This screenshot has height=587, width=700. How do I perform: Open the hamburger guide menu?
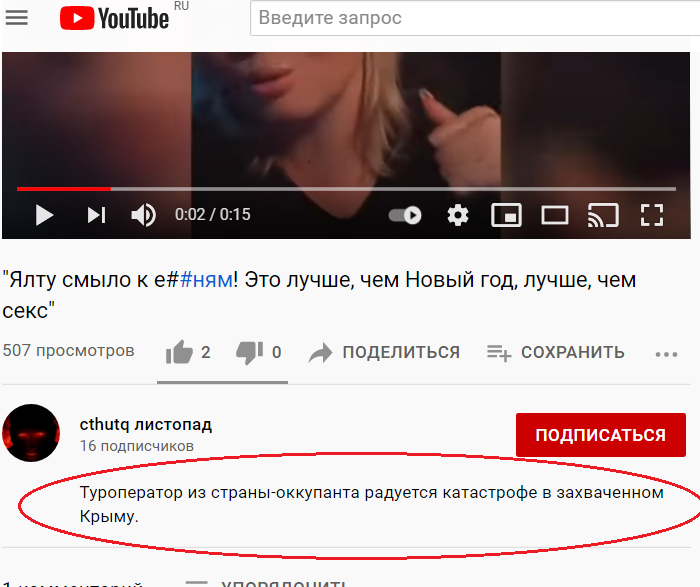pyautogui.click(x=17, y=17)
